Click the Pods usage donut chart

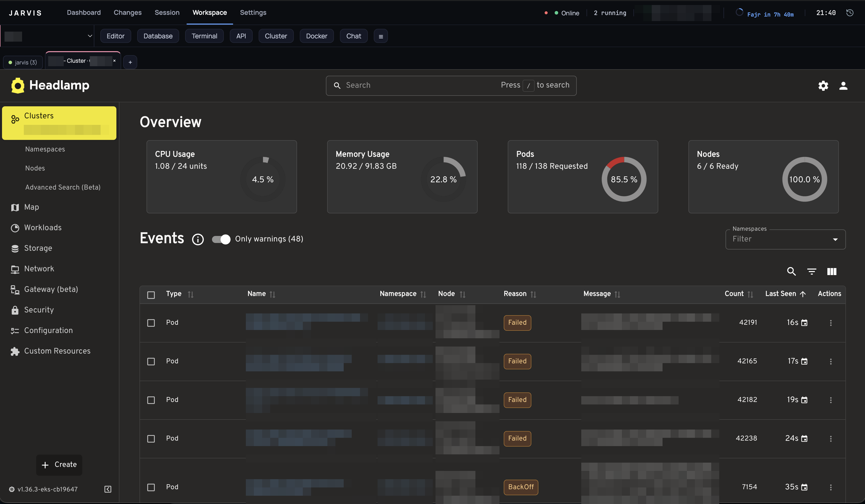point(624,180)
